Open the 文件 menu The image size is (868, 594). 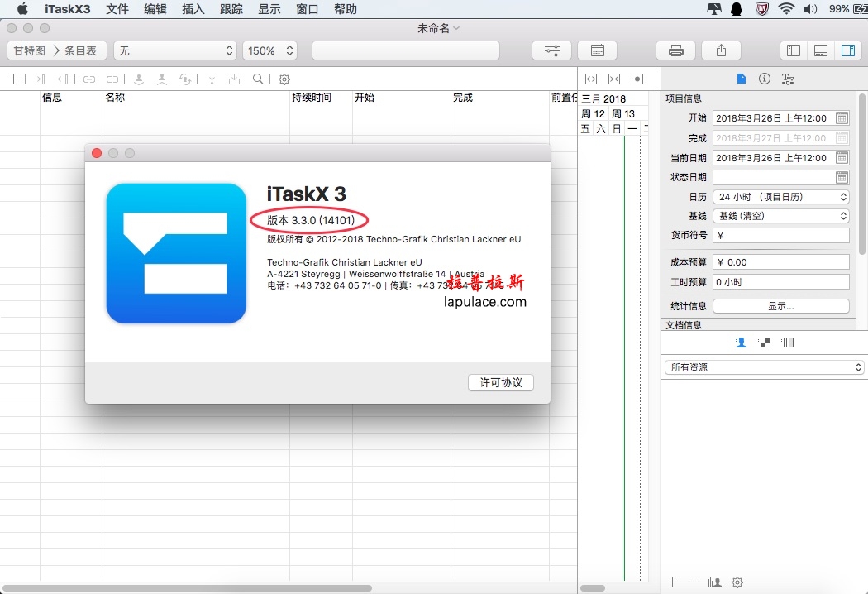[117, 9]
